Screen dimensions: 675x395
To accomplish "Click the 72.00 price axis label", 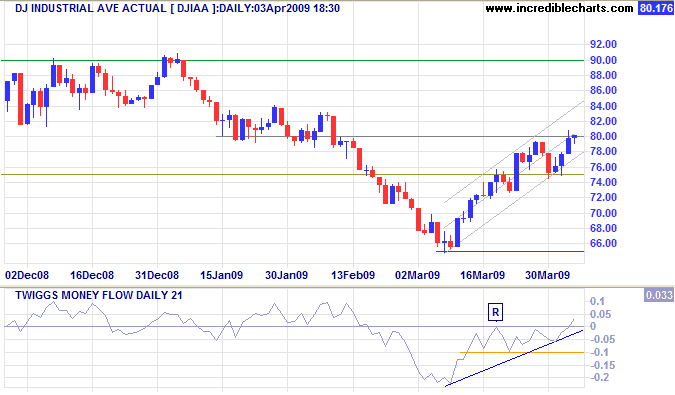I will pos(604,198).
